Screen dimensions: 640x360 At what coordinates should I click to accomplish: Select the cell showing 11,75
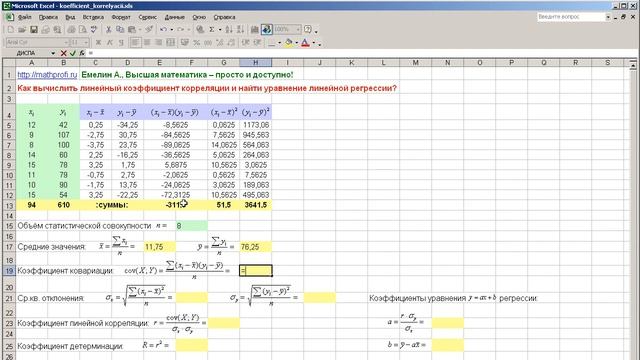tap(160, 247)
